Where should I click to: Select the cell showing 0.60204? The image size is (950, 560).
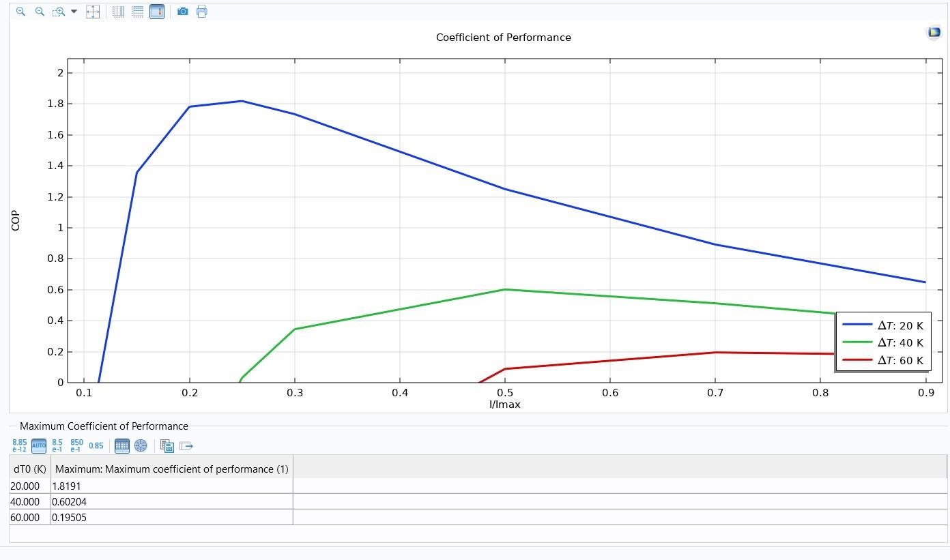pos(172,501)
